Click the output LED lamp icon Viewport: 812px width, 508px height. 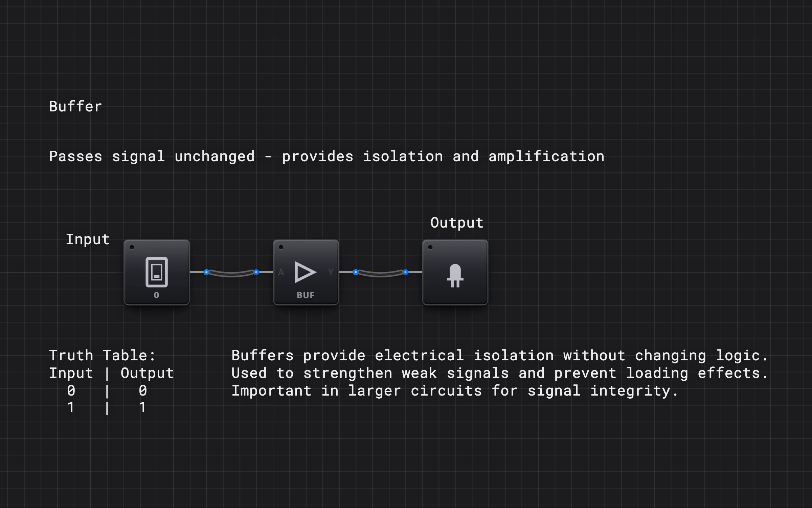455,275
